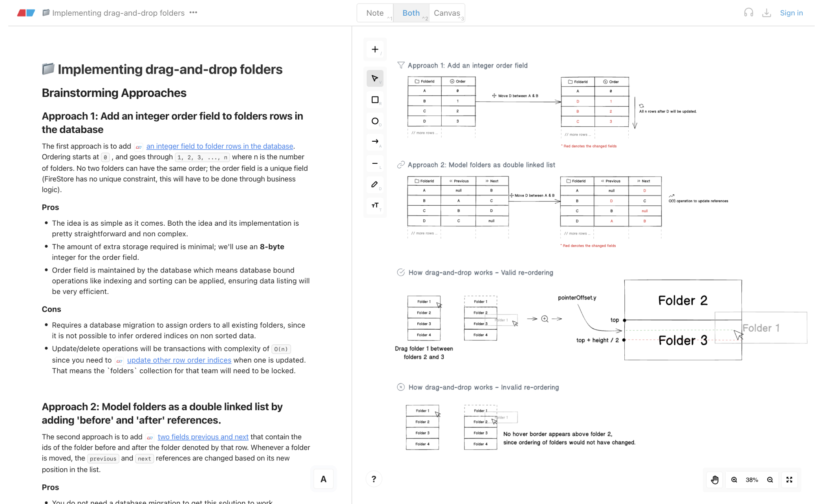
Task: Select the pencil draw tool
Action: pos(375,184)
